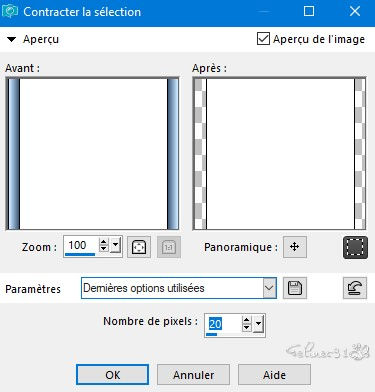Toggle the selection marquee preview icon
375x392 pixels.
point(355,247)
